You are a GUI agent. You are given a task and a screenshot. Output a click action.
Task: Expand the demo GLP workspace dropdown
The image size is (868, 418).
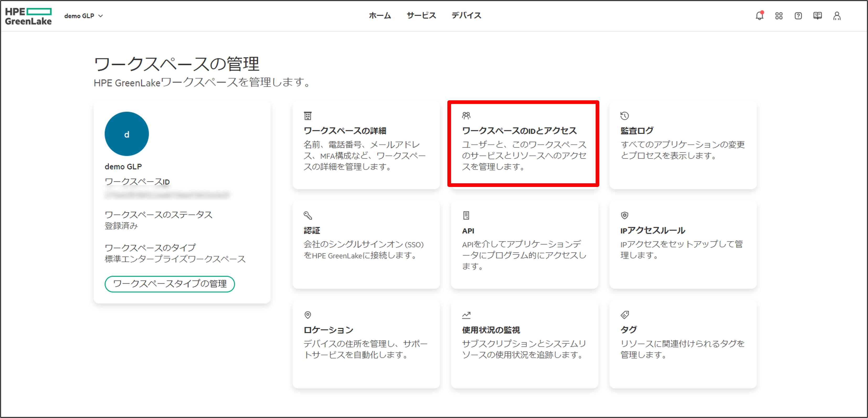click(x=83, y=16)
